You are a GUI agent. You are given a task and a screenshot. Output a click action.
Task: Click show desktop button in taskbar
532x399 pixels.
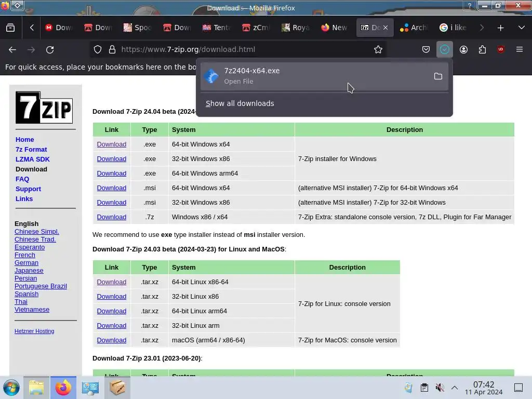click(518, 388)
